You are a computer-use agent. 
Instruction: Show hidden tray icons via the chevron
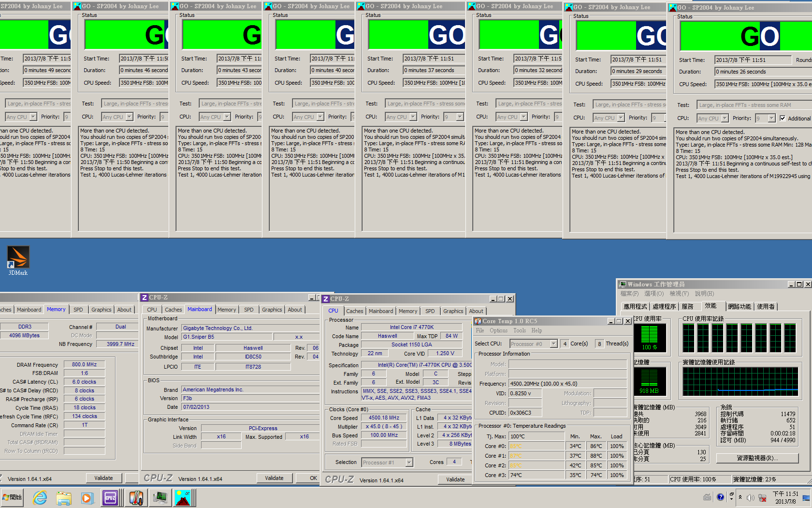coord(740,497)
